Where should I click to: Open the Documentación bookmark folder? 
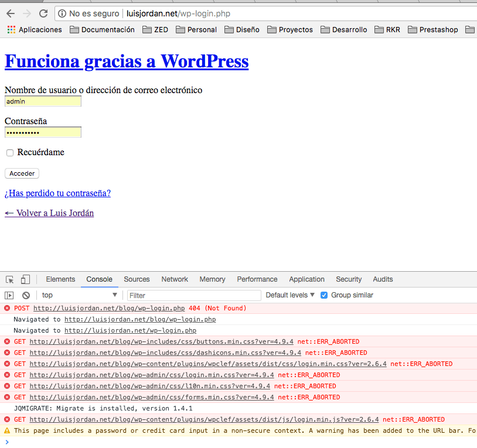pos(102,29)
